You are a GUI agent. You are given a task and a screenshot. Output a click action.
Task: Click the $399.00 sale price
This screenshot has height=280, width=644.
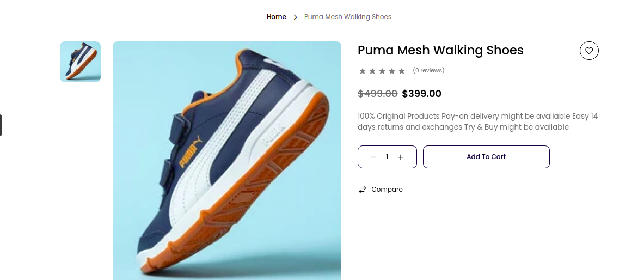[422, 94]
